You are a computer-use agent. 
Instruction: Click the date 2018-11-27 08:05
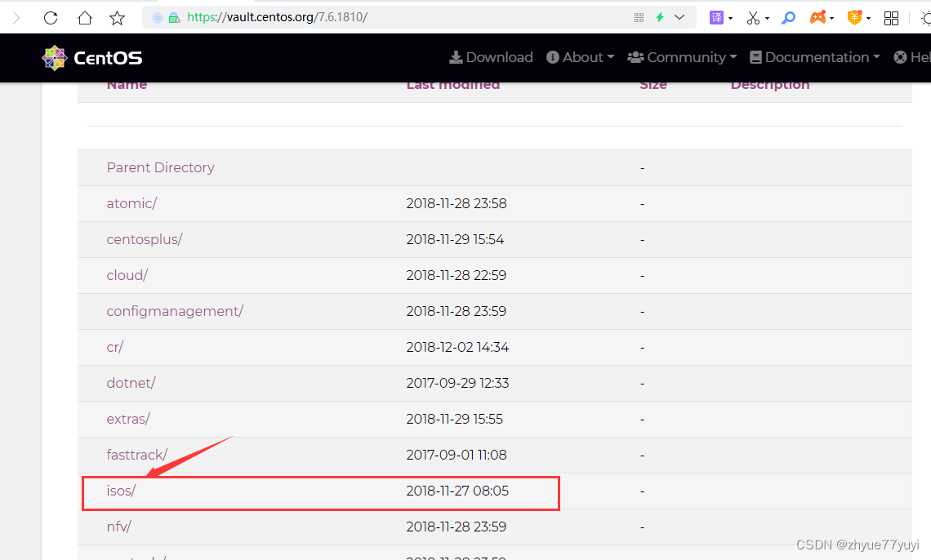coord(457,491)
